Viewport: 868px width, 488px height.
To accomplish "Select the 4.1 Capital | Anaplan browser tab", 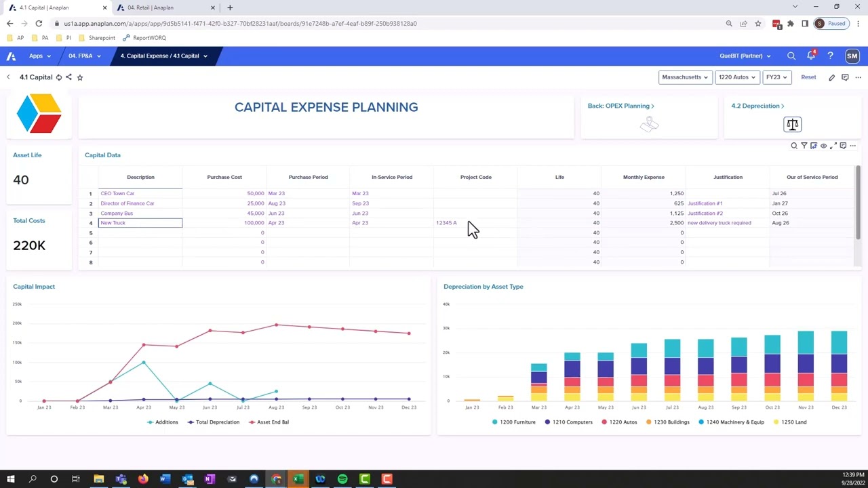I will tap(58, 7).
